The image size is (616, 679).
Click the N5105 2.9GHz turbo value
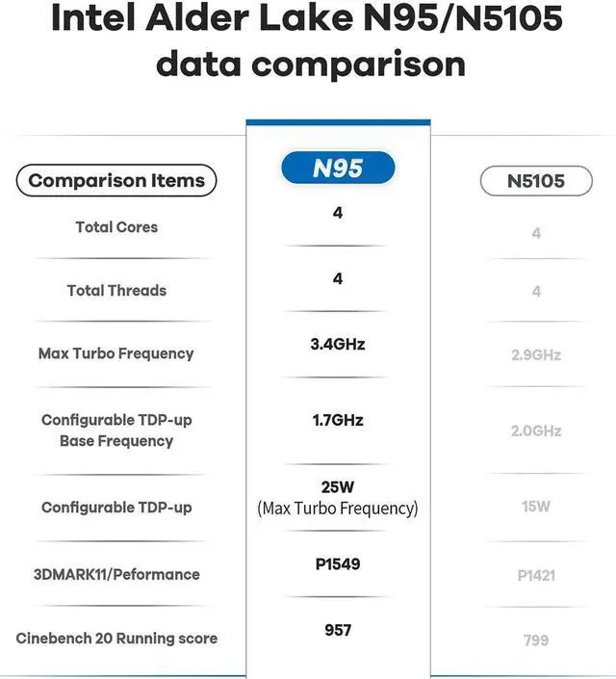[536, 355]
